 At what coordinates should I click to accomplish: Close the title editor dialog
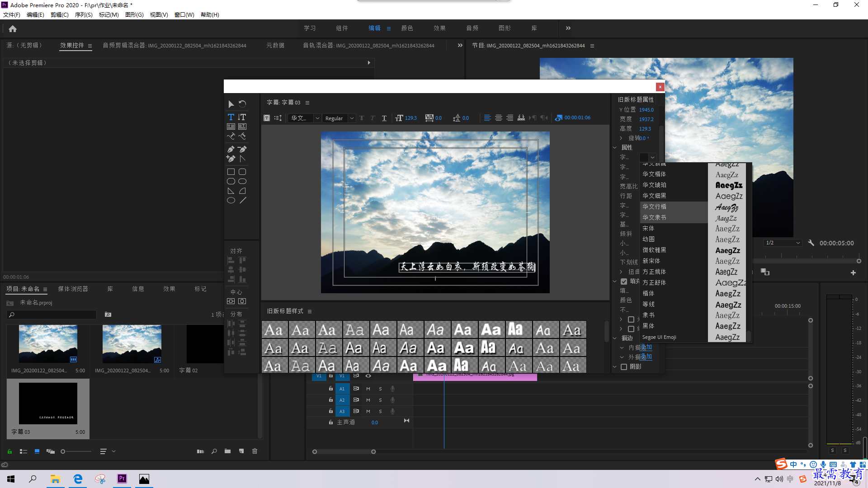coord(660,87)
